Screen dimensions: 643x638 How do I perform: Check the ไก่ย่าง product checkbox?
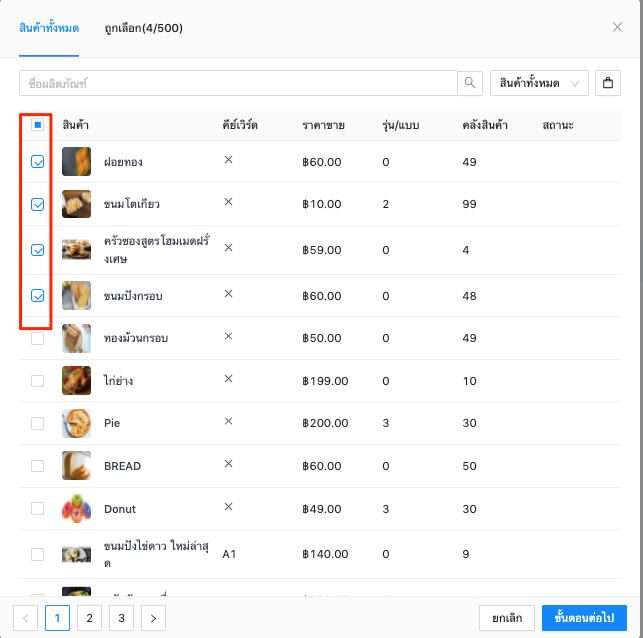(38, 381)
